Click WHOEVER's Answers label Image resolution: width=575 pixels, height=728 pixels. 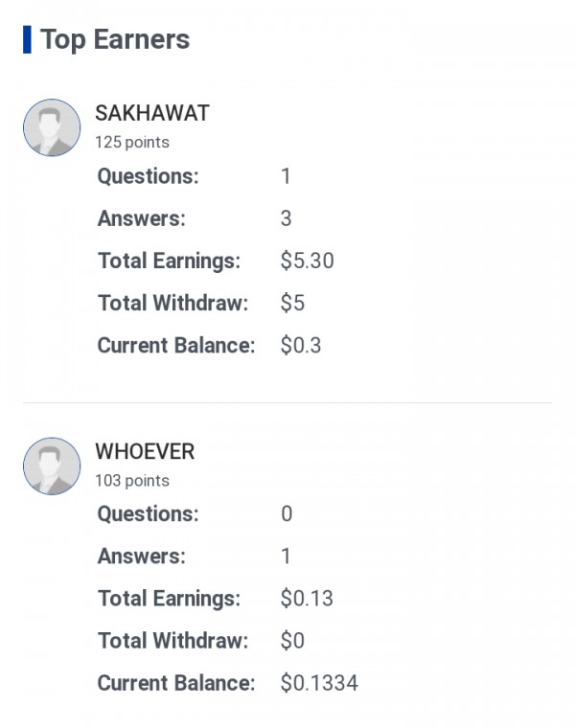coord(142,557)
